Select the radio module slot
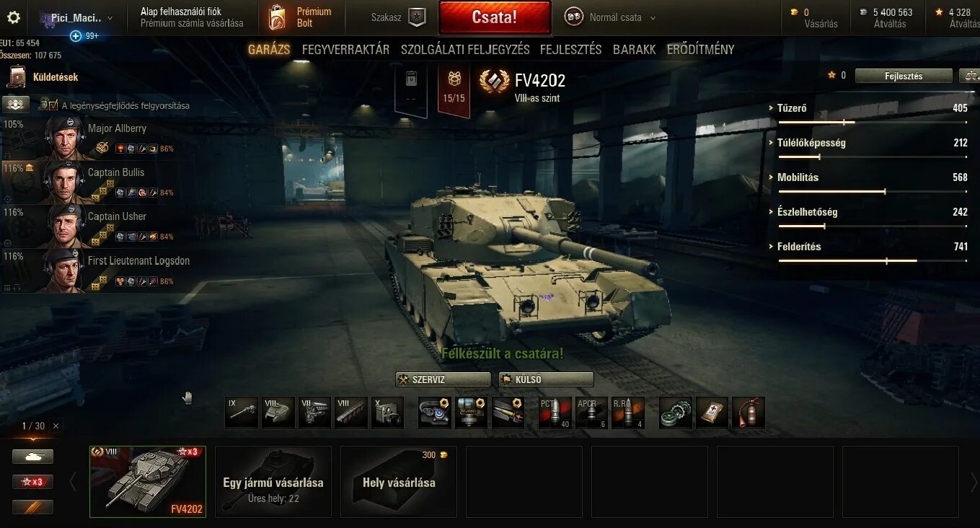The width and height of the screenshot is (980, 528). pyautogui.click(x=388, y=413)
